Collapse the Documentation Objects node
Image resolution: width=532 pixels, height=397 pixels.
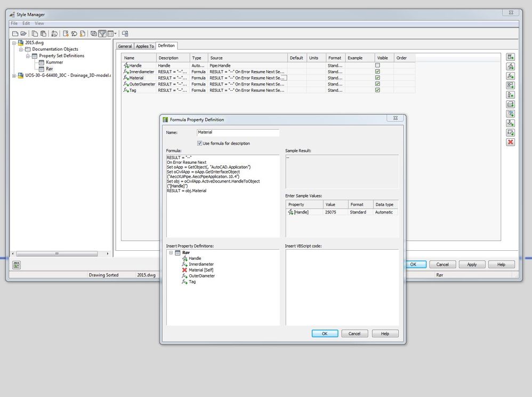click(21, 49)
